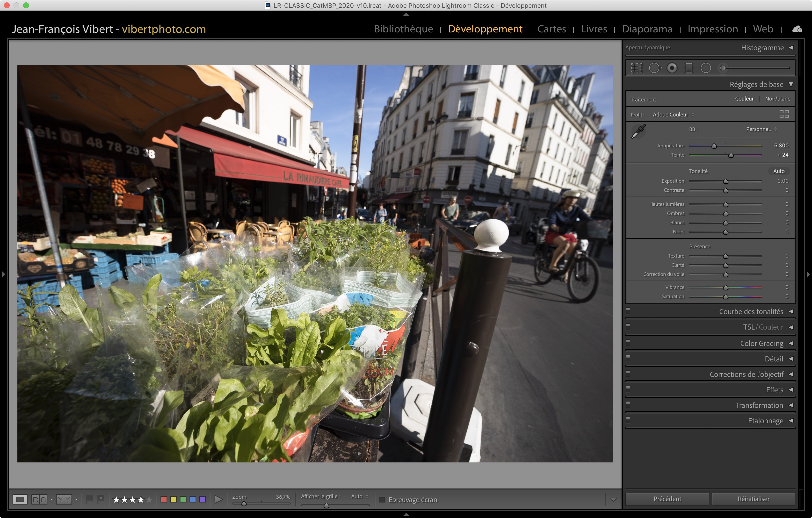Toggle the Courbe des tonalités panel switch
Viewport: 812px width, 518px height.
(628, 310)
